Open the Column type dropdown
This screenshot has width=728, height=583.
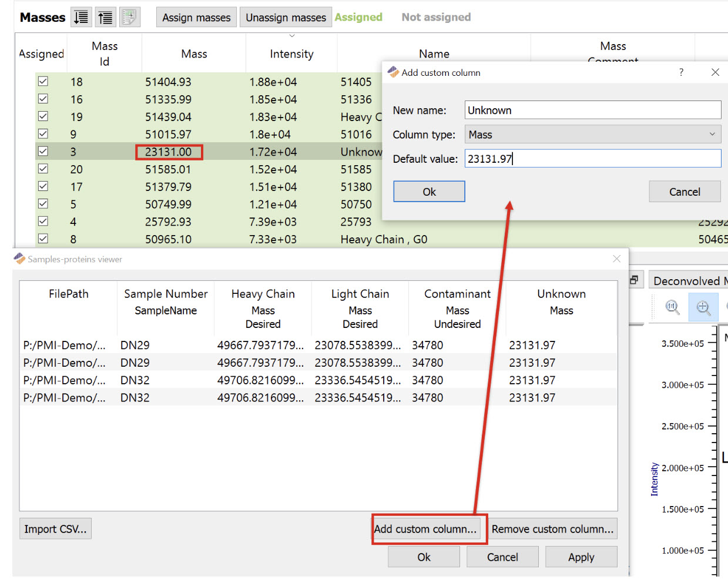tap(592, 135)
